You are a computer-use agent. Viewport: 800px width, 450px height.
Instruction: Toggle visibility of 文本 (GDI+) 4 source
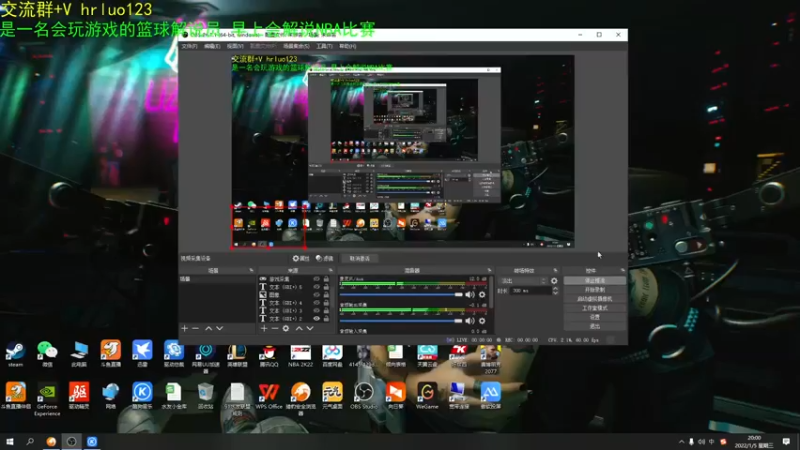pos(316,303)
